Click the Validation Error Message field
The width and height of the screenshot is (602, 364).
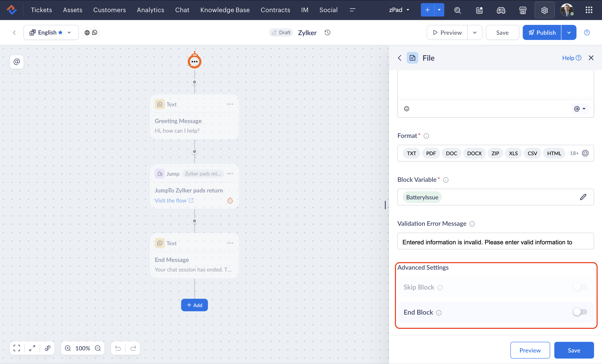click(x=495, y=242)
